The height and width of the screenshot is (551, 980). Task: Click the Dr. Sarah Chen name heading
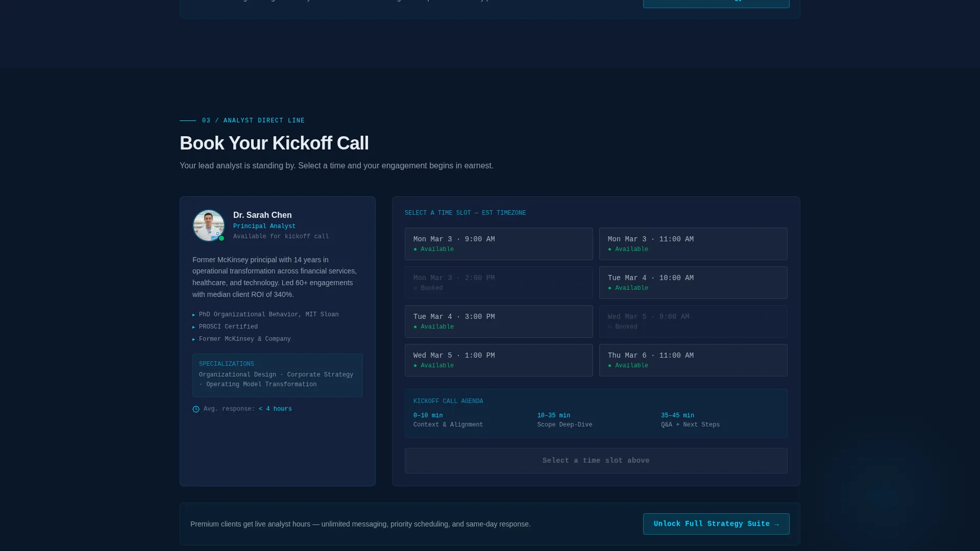[262, 215]
